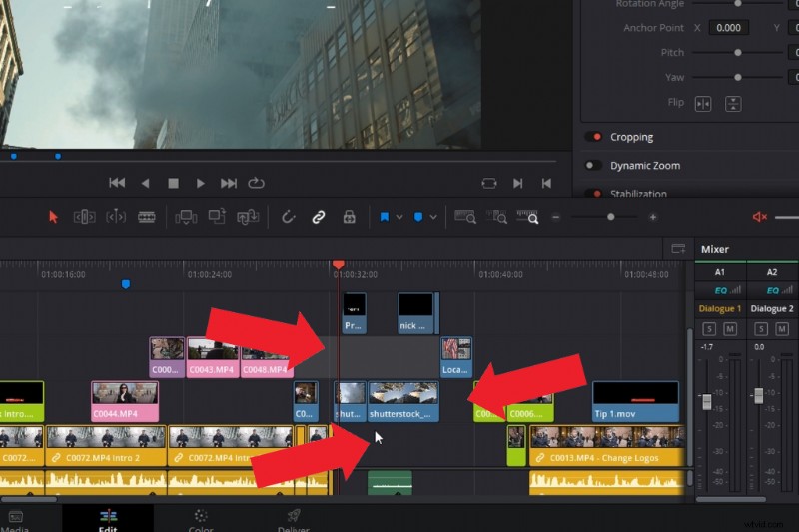Image resolution: width=799 pixels, height=532 pixels.
Task: Switch to the Deliver page
Action: pos(293,521)
